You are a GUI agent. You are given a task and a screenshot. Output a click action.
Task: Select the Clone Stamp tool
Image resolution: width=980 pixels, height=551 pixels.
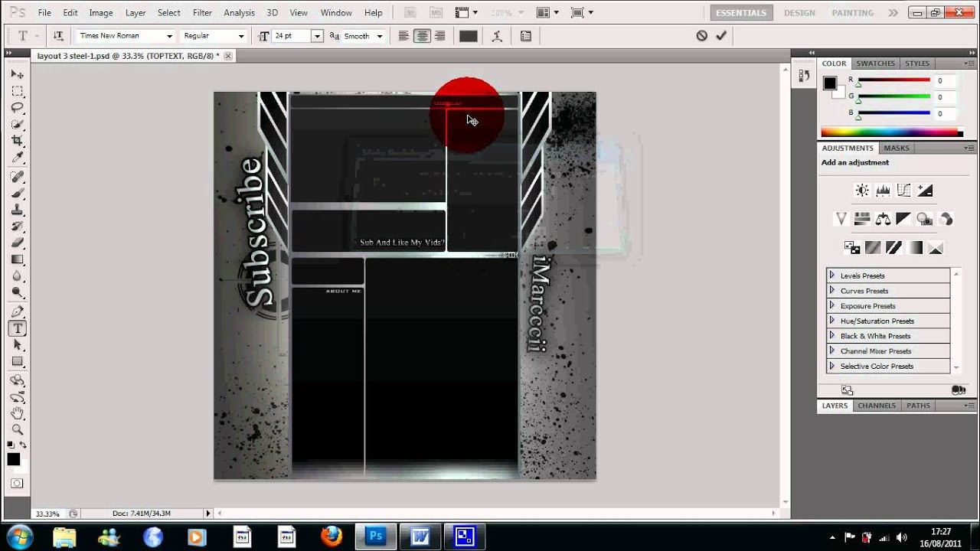tap(17, 210)
